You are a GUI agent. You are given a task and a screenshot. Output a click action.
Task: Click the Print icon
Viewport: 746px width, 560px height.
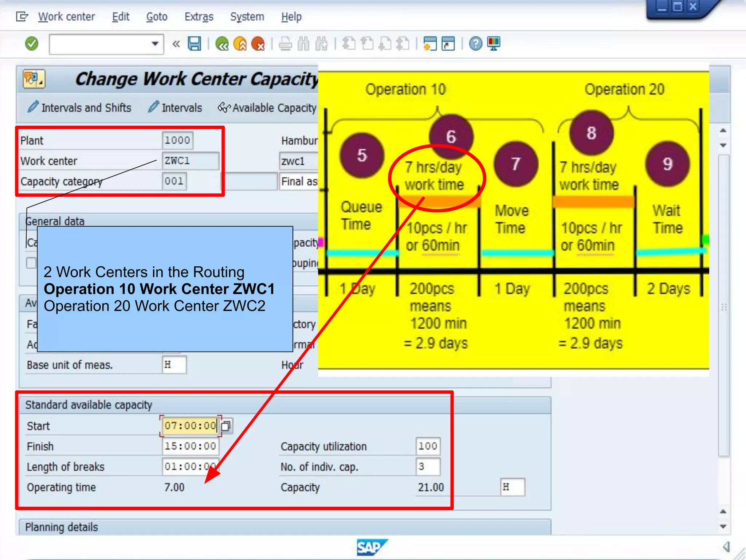285,44
